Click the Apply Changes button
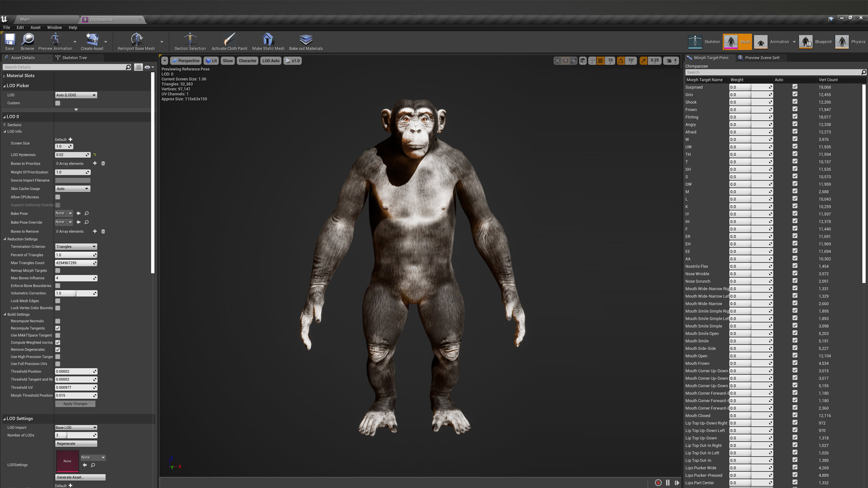 click(x=75, y=404)
